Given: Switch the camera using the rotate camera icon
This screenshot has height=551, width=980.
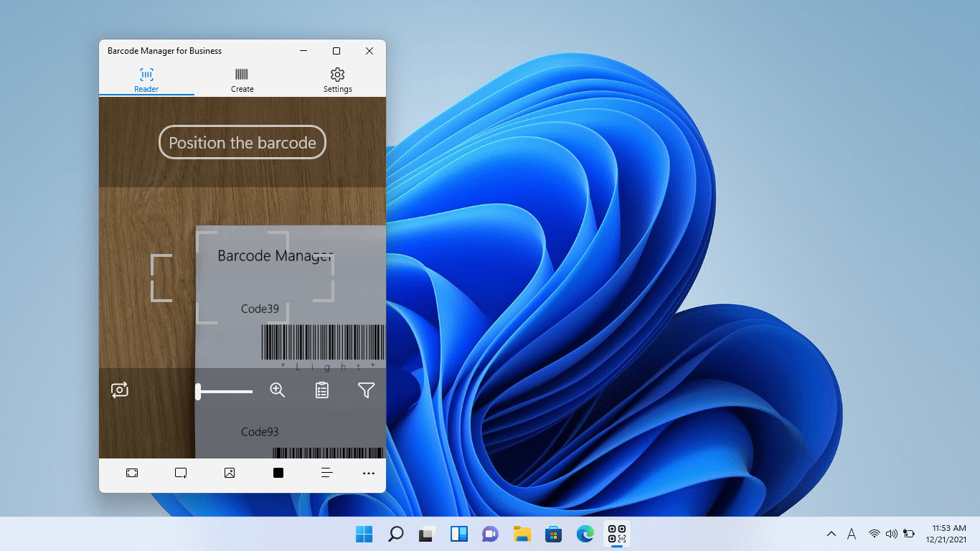Looking at the screenshot, I should 120,390.
